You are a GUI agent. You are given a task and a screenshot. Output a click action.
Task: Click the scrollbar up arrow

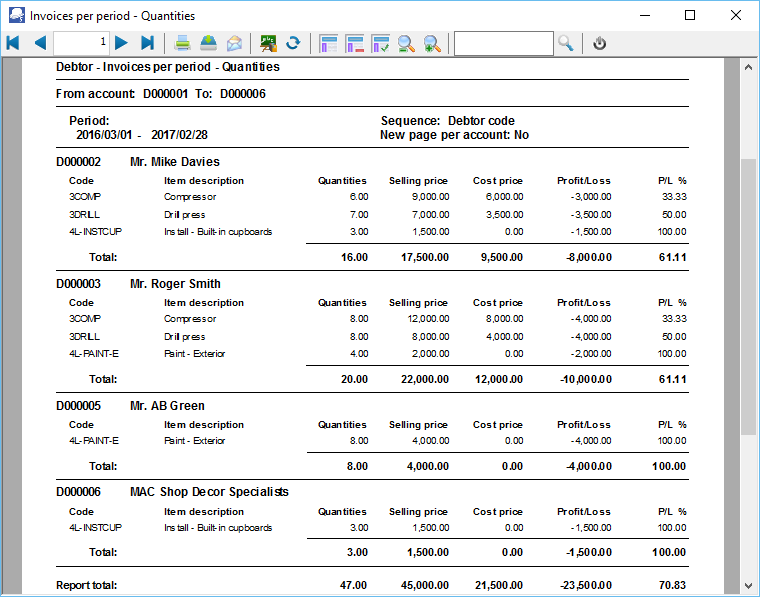coord(748,66)
